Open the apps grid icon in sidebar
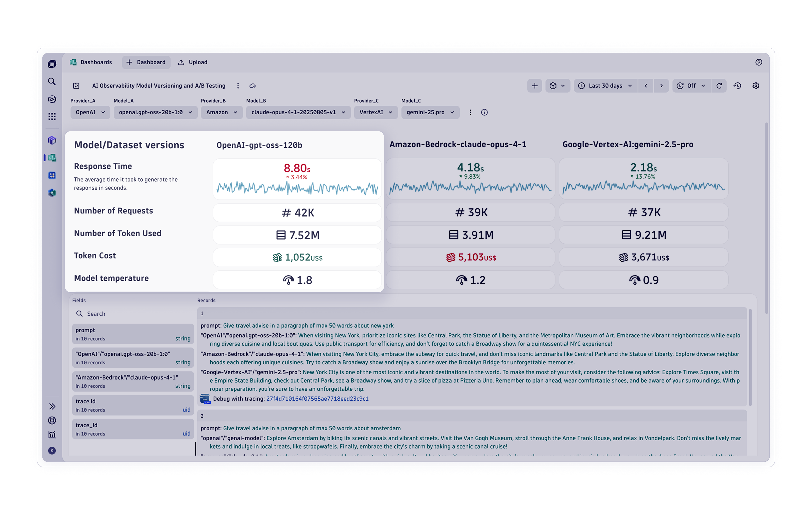The height and width of the screenshot is (515, 812). [52, 117]
